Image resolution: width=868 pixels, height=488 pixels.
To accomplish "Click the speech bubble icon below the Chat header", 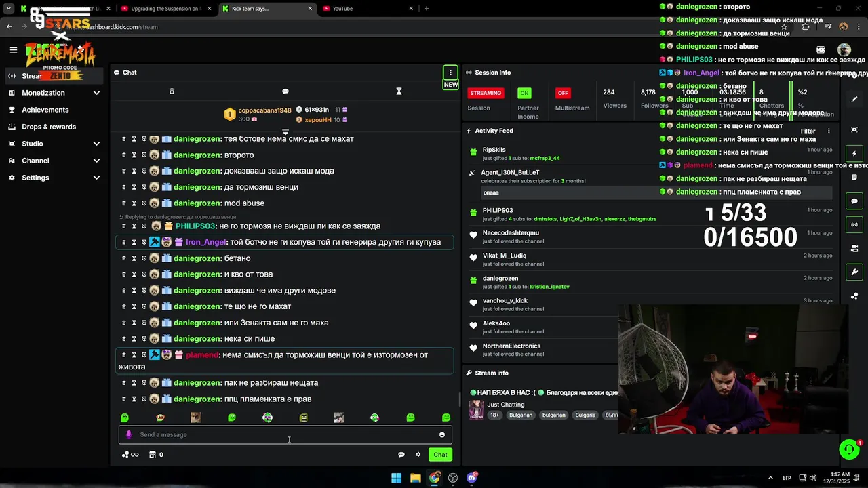I will tap(285, 91).
